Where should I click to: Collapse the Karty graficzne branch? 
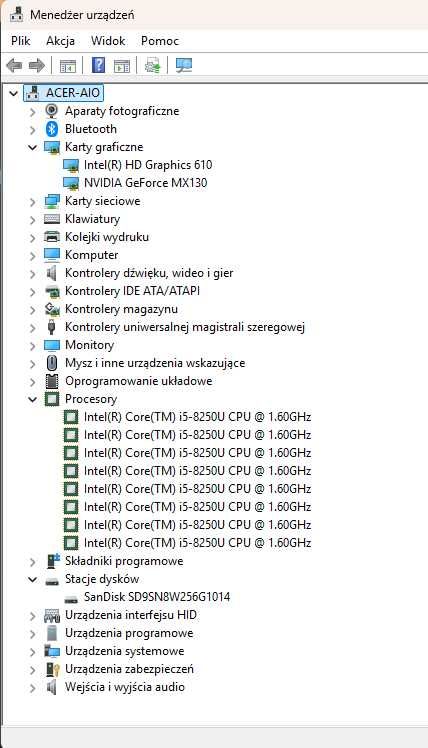[x=32, y=147]
